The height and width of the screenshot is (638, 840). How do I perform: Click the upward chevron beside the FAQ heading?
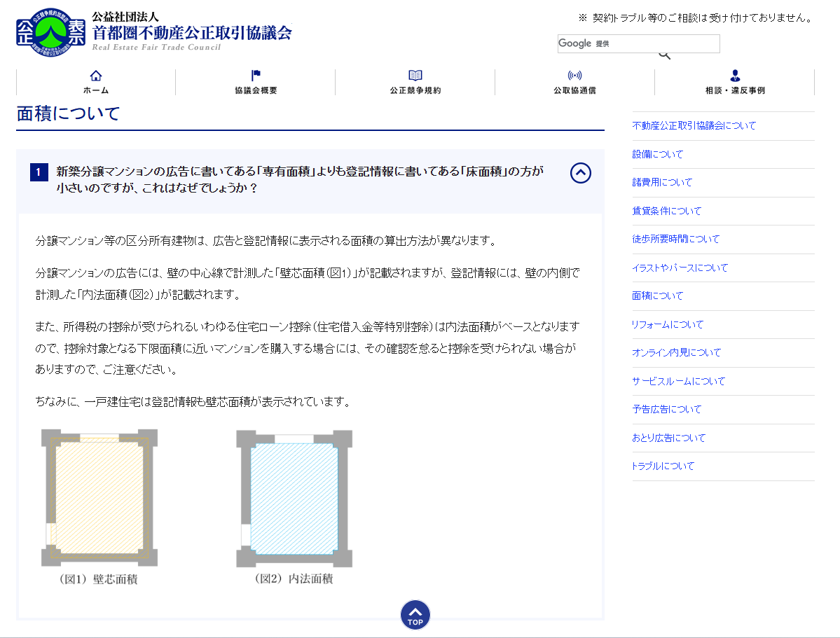(x=580, y=173)
